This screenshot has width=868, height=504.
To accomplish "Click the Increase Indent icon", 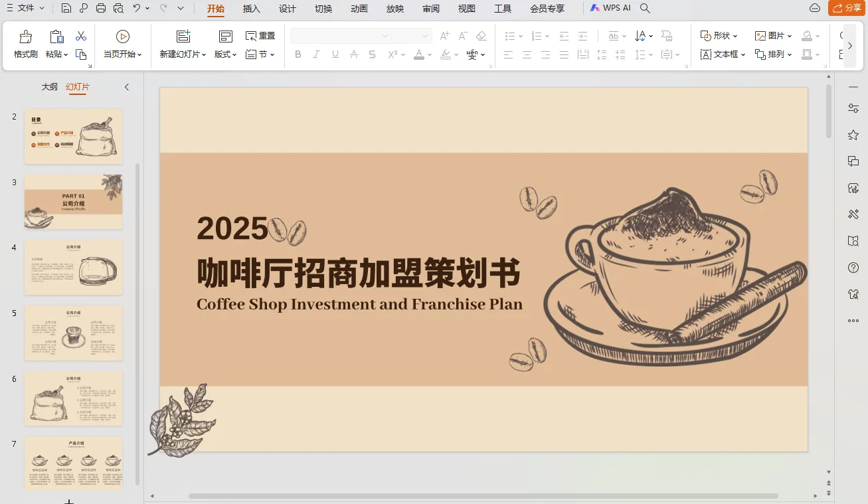I will click(x=583, y=36).
